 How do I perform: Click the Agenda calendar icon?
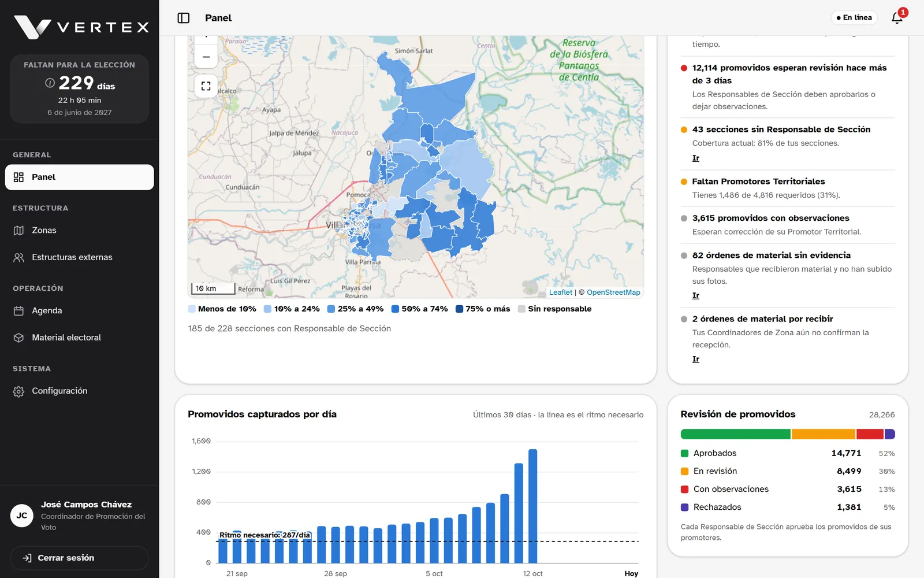[x=18, y=311]
